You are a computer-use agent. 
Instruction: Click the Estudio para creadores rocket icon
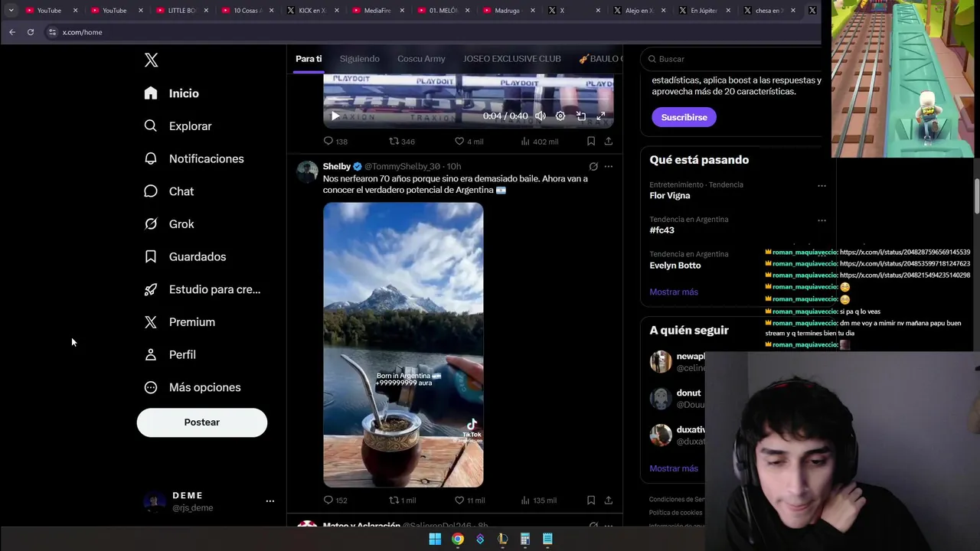point(151,289)
